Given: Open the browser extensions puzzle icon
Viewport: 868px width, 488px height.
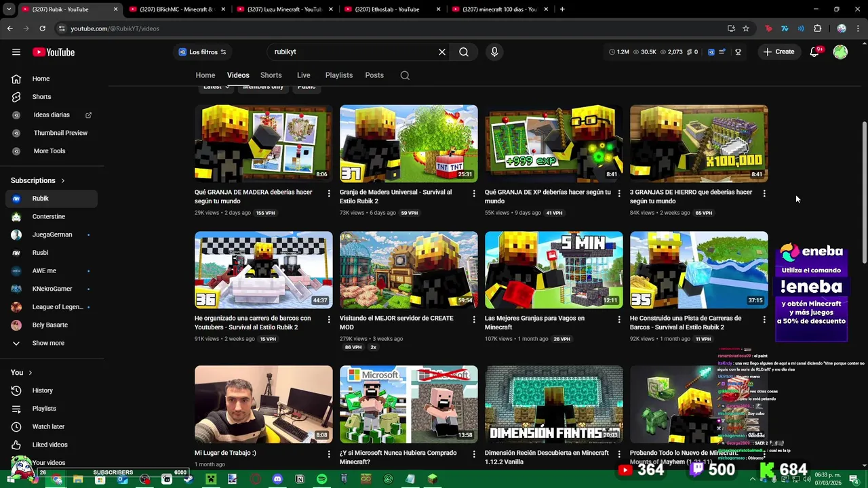Looking at the screenshot, I should coord(817,28).
